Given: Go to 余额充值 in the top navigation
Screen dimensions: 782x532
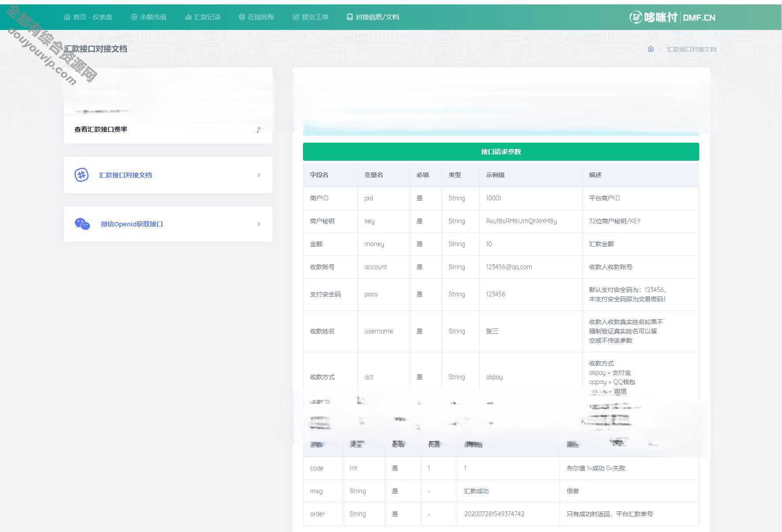Looking at the screenshot, I should (x=149, y=17).
